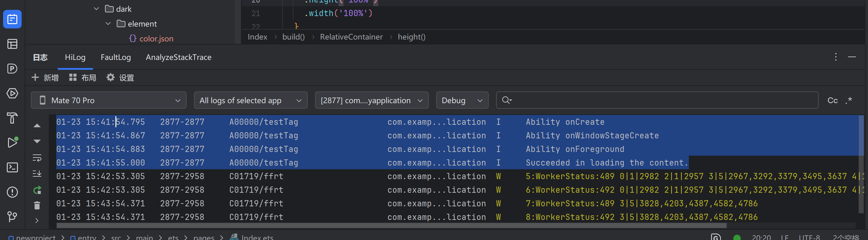Click the green restart log icon
Image resolution: width=868 pixels, height=240 pixels.
point(37,190)
